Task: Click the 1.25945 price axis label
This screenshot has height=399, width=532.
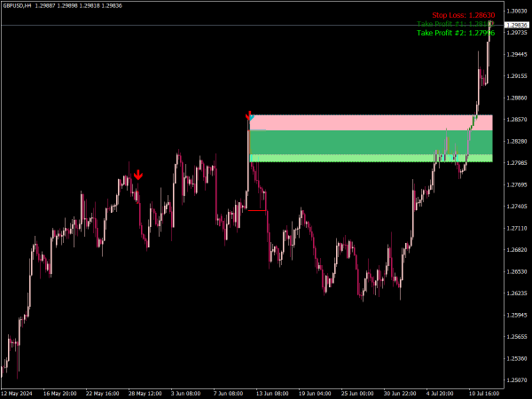Action: [517, 315]
